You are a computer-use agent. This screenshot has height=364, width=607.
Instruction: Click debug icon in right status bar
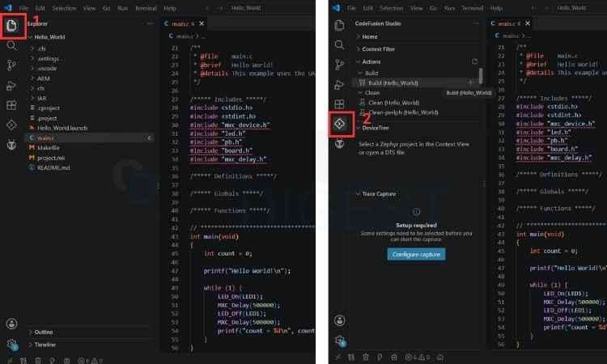point(394,357)
